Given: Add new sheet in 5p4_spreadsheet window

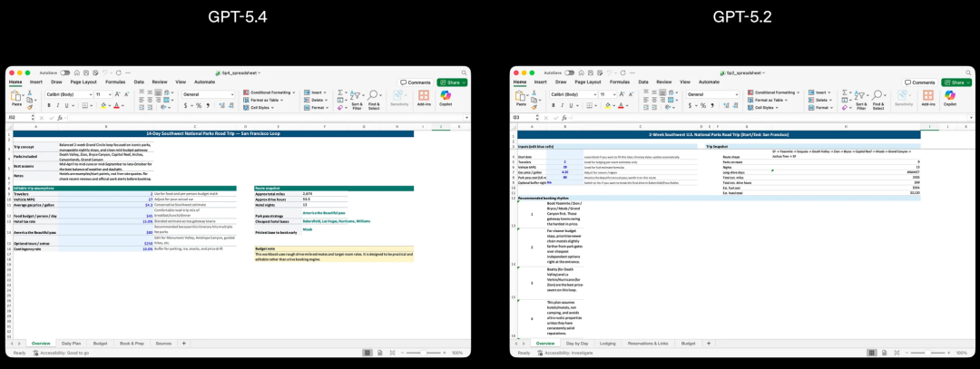Looking at the screenshot, I should pos(183,344).
